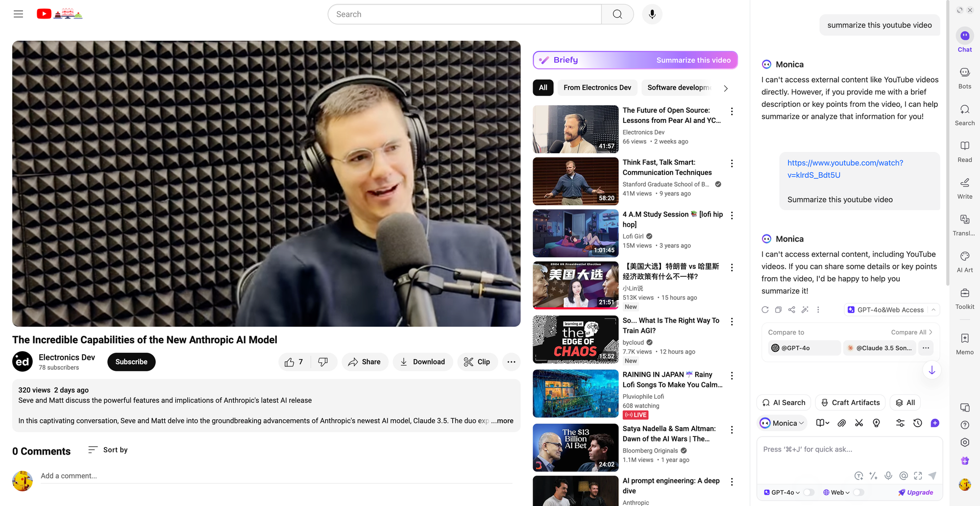The image size is (980, 506).
Task: Open the youtube.com/watch link in chat
Action: click(845, 169)
